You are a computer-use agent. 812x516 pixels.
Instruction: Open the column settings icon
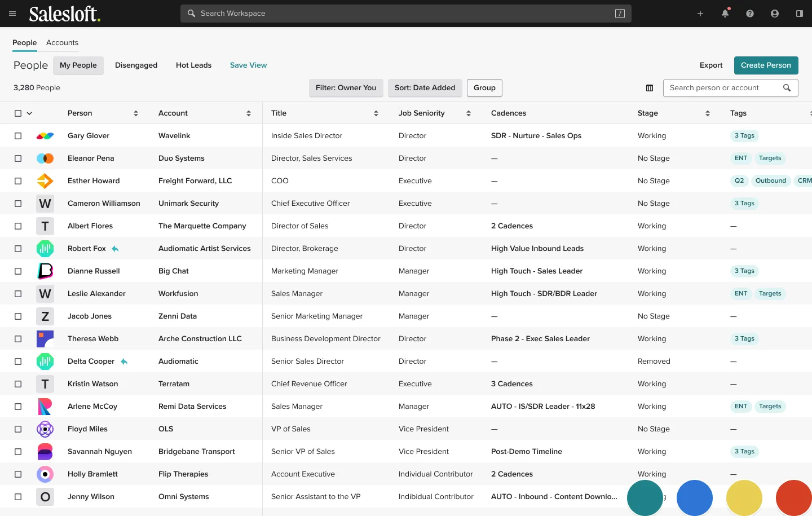pos(650,88)
